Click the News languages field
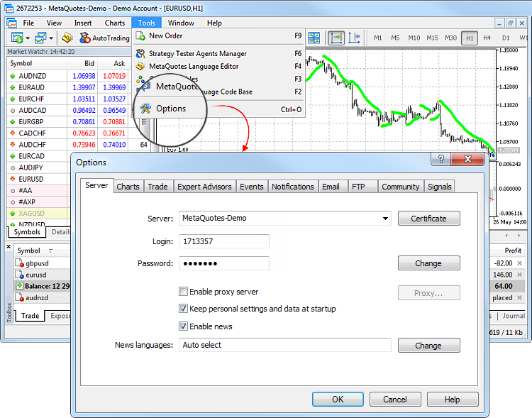The image size is (532, 418). pos(285,345)
